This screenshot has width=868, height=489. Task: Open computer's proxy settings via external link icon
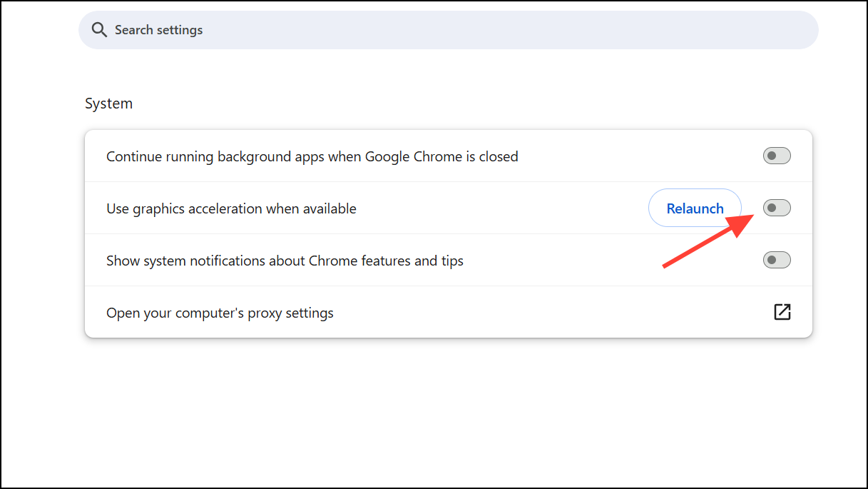[782, 312]
